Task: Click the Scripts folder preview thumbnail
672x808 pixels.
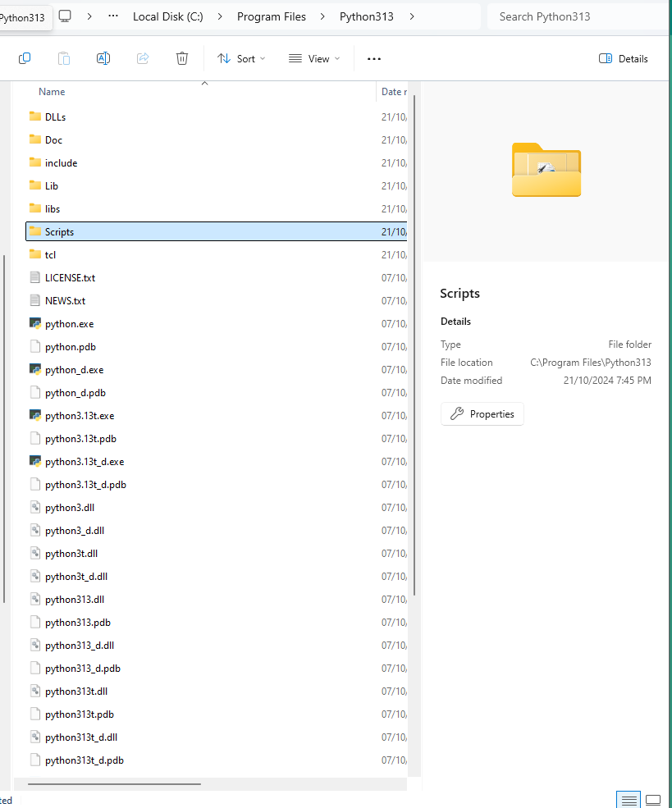Action: click(546, 170)
